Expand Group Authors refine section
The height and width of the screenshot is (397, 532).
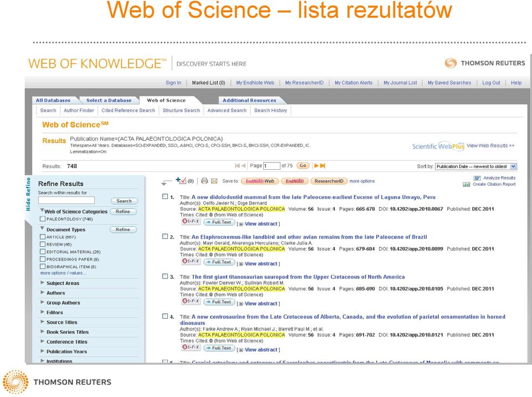(42, 302)
